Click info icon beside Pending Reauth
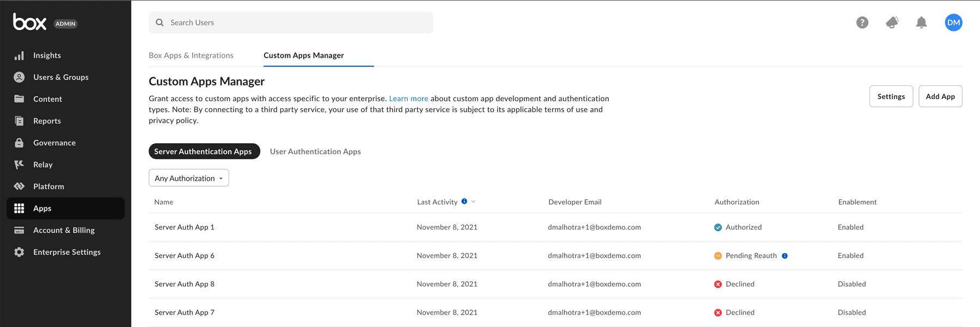Screen dimensions: 980x327 pos(785,256)
